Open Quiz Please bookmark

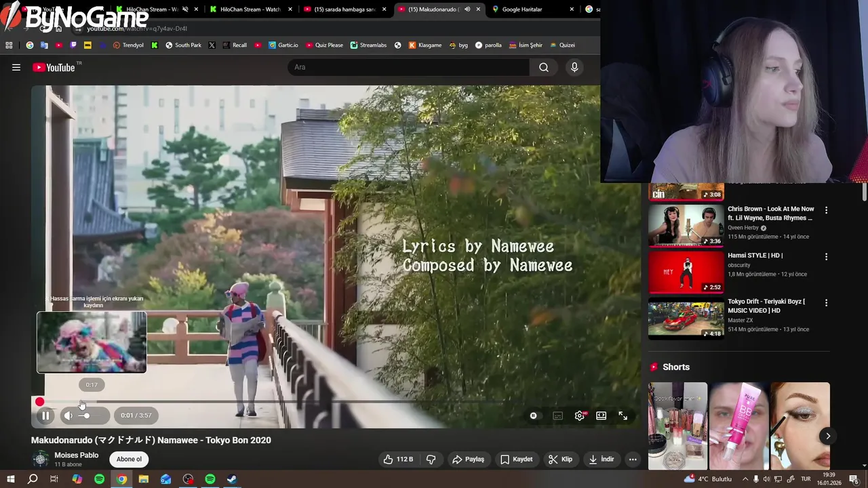pos(324,45)
